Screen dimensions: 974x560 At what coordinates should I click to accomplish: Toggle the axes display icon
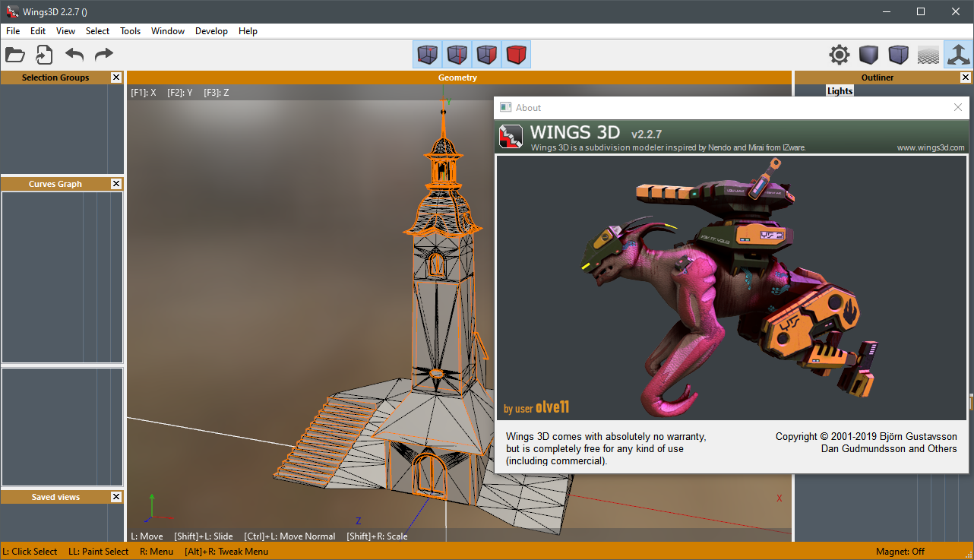point(958,55)
